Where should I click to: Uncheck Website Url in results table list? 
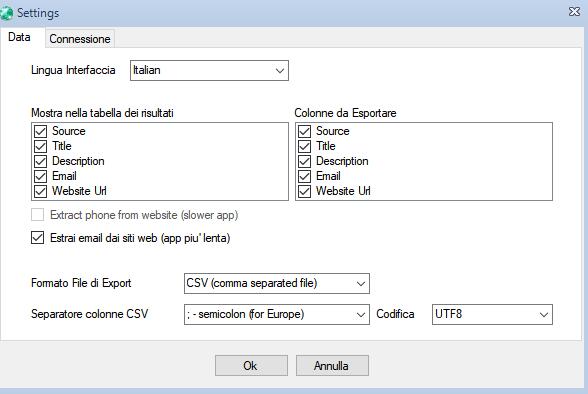[x=40, y=191]
